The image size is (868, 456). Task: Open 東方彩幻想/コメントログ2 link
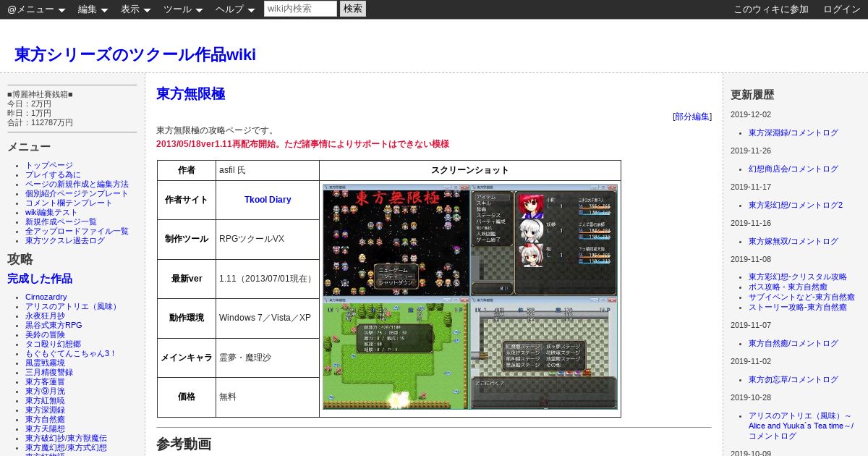pyautogui.click(x=796, y=206)
